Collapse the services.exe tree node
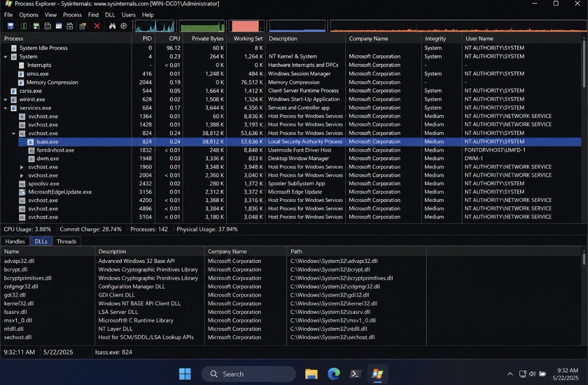This screenshot has width=588, height=385. [x=5, y=108]
